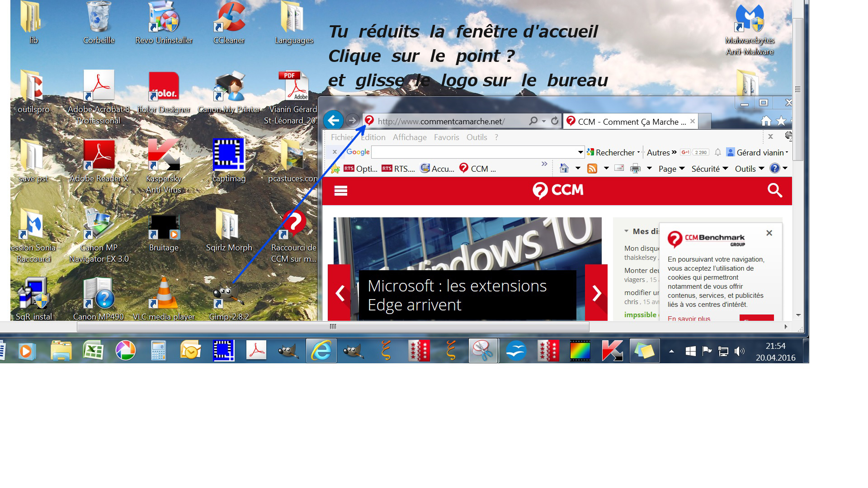Click the Print icon in the command bar
The image size is (868, 488).
pos(635,169)
